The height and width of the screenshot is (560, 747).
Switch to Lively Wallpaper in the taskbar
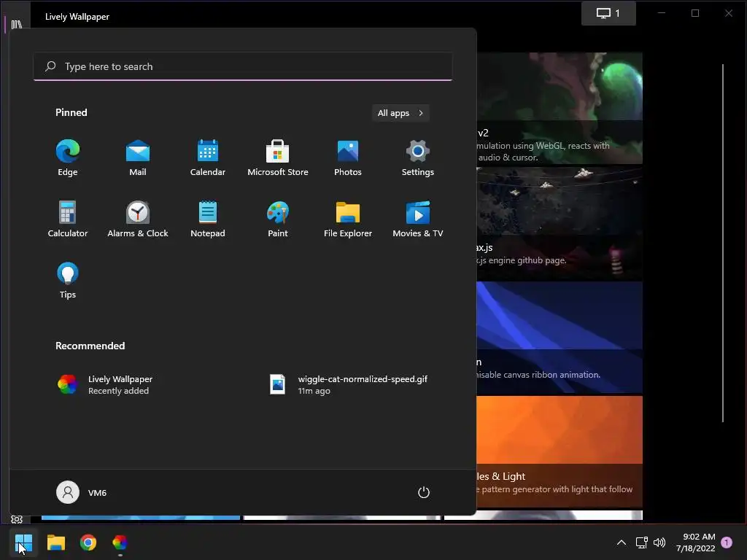120,542
